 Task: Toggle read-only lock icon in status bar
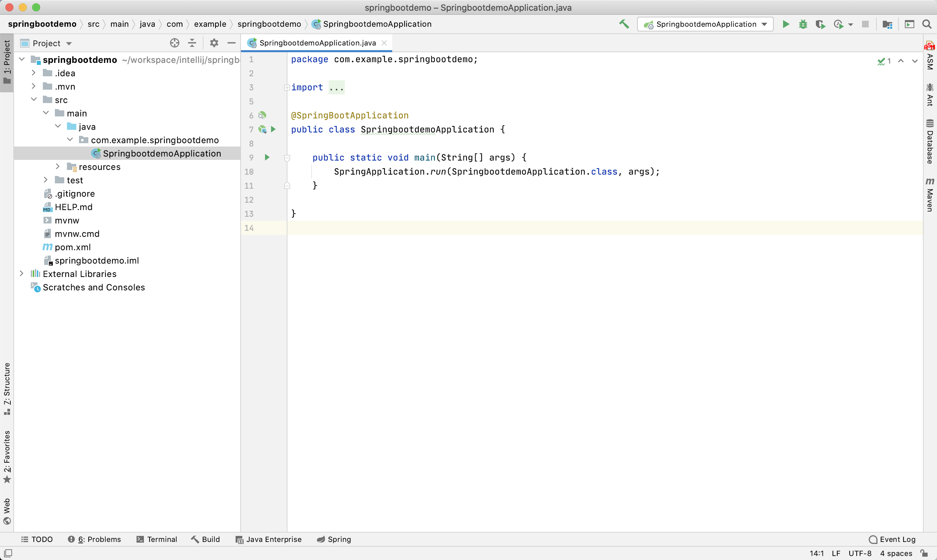[x=924, y=553]
